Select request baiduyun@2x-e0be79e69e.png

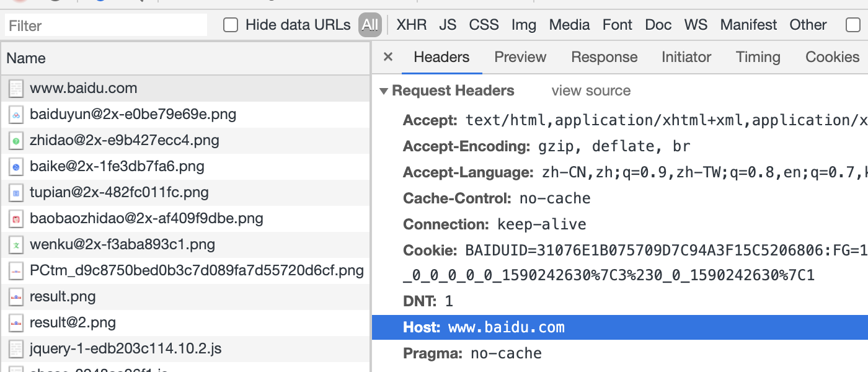[185, 114]
